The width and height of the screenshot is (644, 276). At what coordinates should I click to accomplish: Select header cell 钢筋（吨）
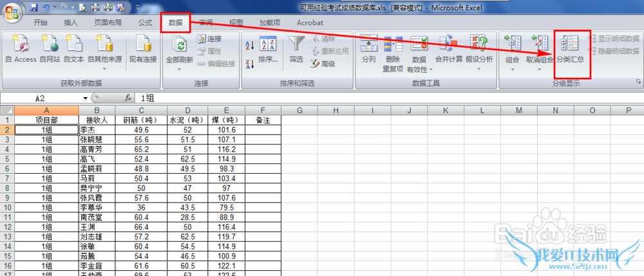(x=141, y=120)
